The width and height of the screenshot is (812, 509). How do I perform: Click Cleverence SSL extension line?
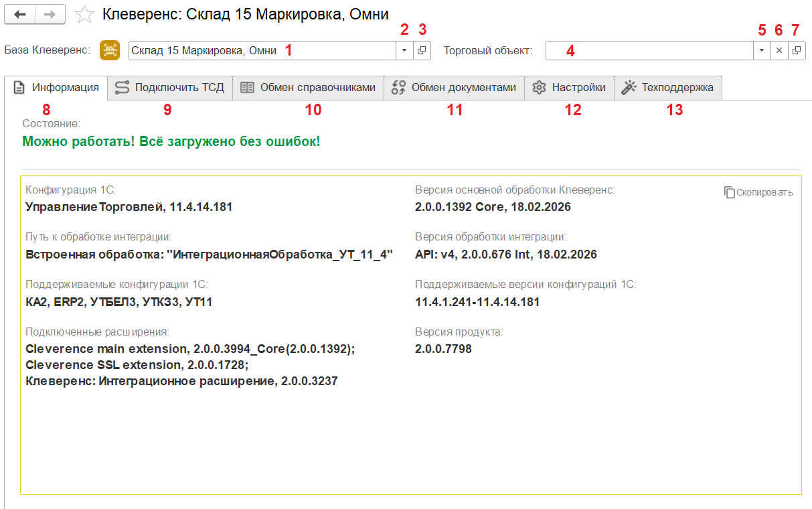click(x=137, y=365)
